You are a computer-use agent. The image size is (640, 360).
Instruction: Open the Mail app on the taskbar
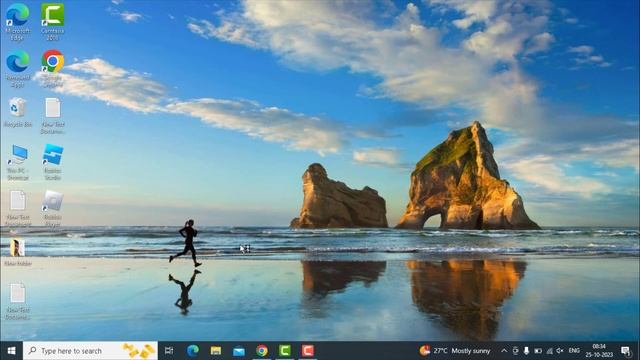(239, 351)
